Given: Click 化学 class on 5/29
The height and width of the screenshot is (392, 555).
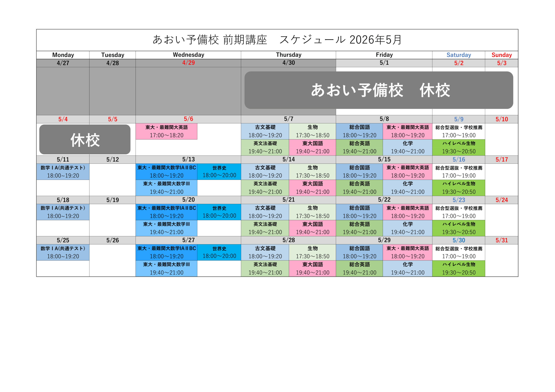Looking at the screenshot, I should [407, 268].
